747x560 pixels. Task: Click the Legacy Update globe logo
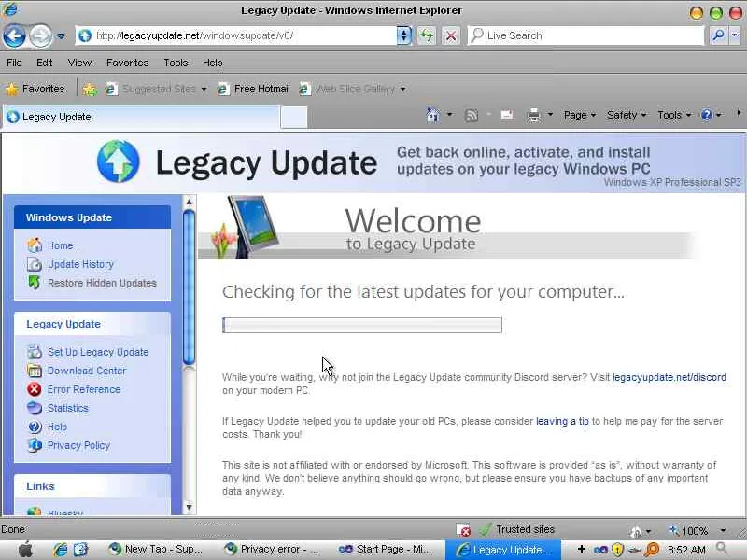coord(119,161)
